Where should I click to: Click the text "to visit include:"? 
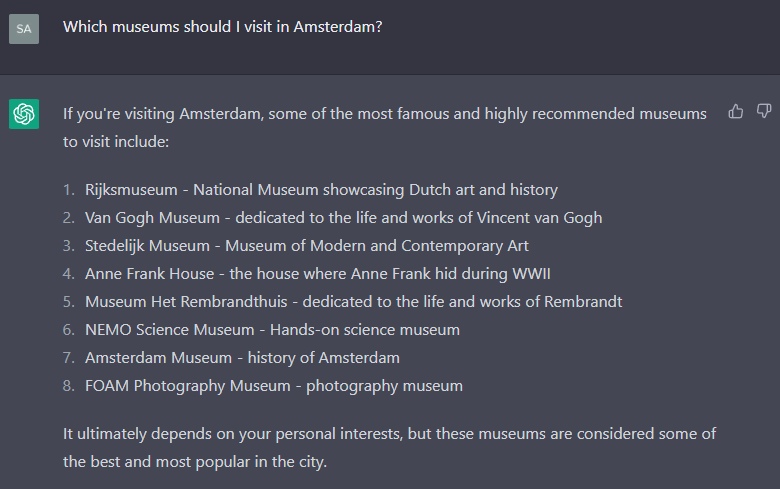point(116,142)
